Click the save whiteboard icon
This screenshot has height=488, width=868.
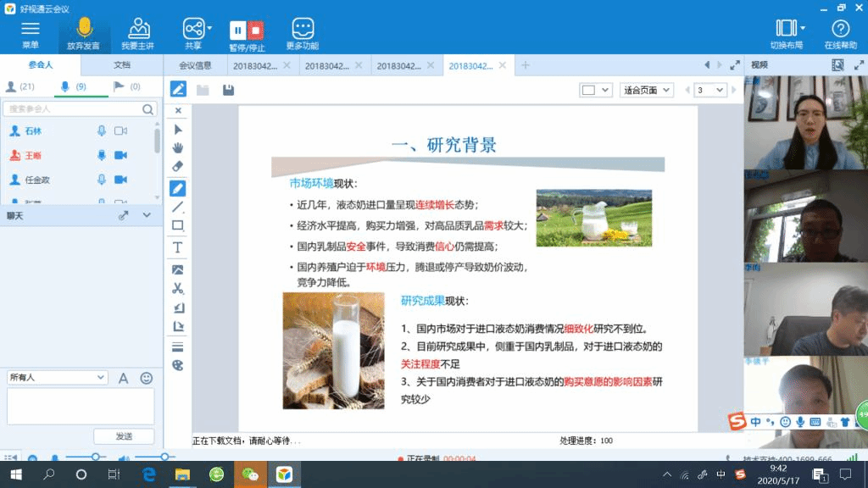coord(228,90)
